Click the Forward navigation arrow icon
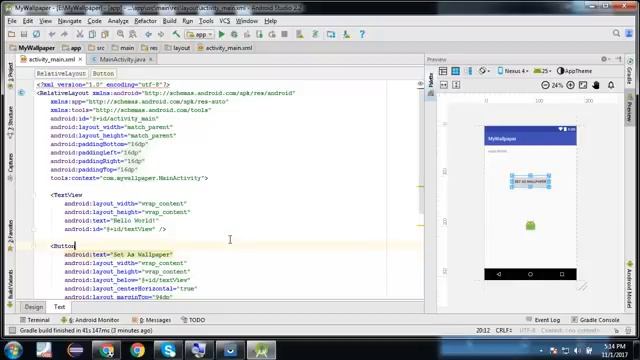 161,34
